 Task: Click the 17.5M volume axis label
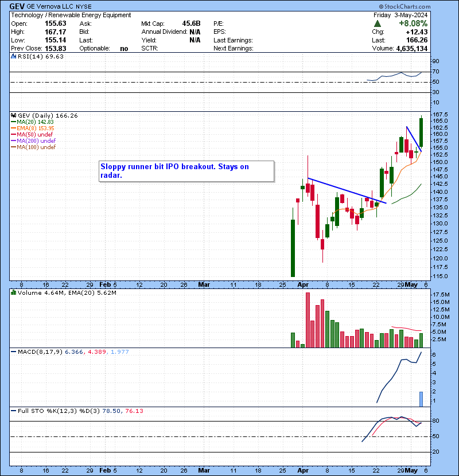441,294
